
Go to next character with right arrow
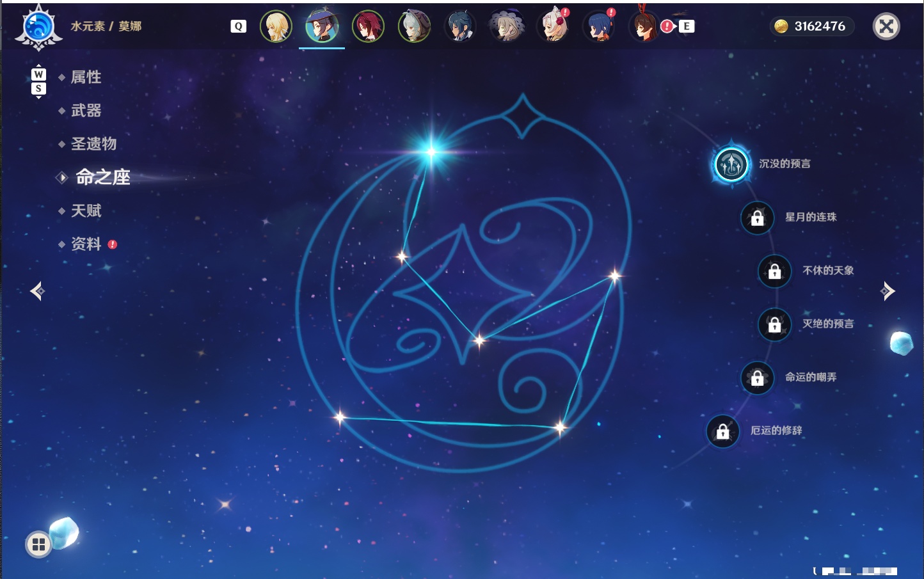pyautogui.click(x=888, y=291)
